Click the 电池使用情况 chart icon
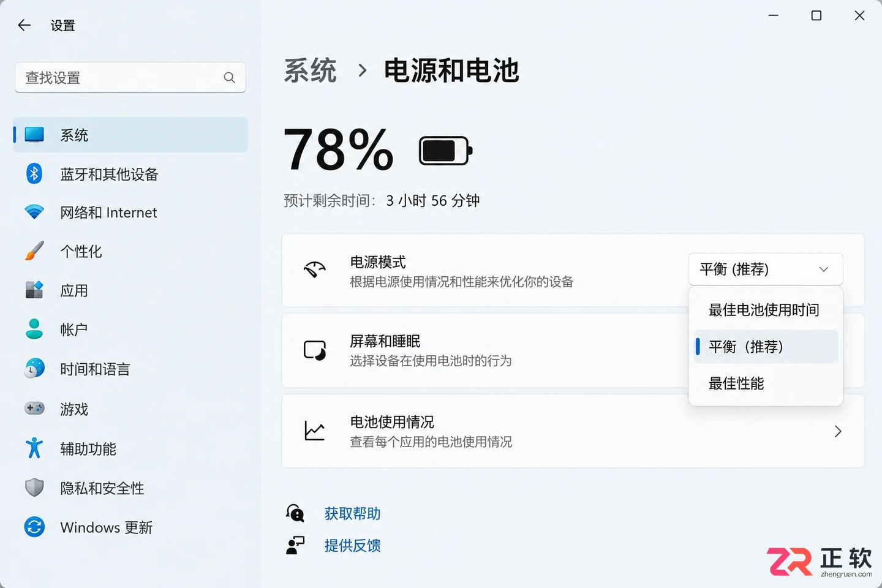Viewport: 882px width, 588px height. tap(315, 431)
